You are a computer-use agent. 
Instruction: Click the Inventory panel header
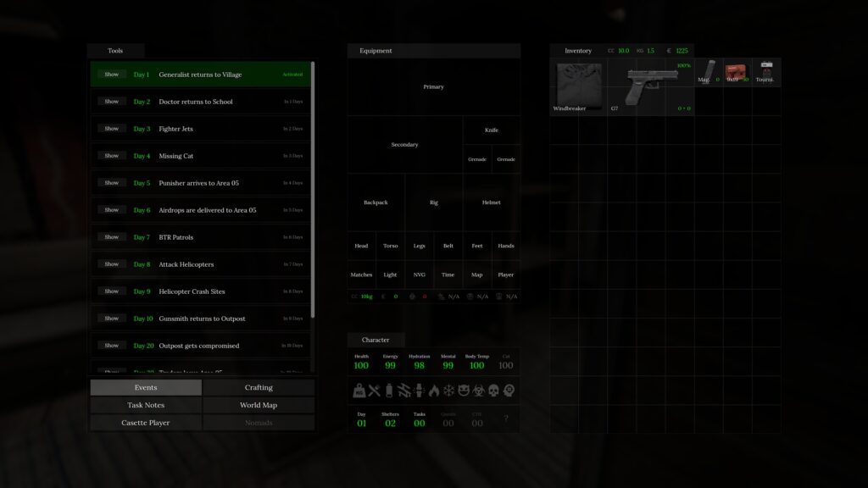[x=578, y=50]
